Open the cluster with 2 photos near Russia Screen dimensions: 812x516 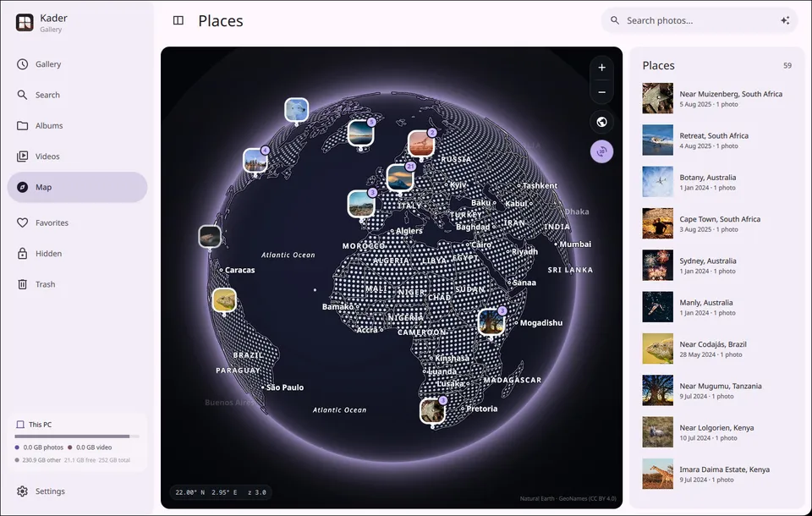tap(421, 143)
